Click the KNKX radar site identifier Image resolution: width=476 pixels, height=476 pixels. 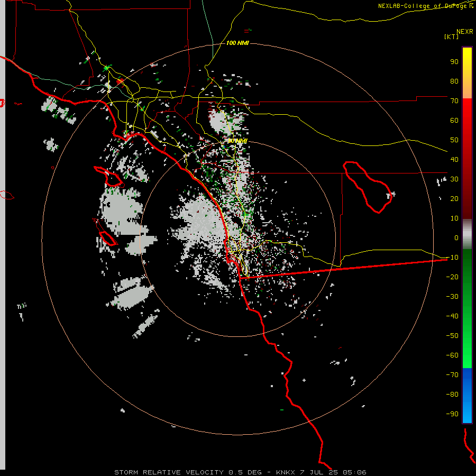(x=286, y=472)
